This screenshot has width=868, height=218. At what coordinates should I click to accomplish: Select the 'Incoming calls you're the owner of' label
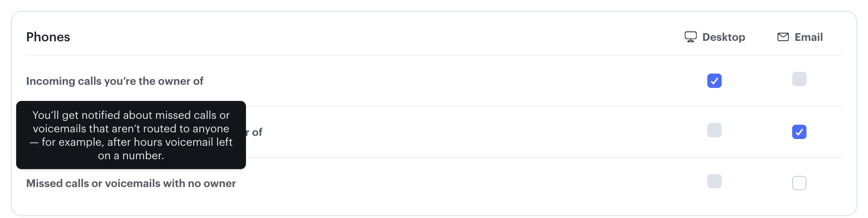click(x=114, y=81)
